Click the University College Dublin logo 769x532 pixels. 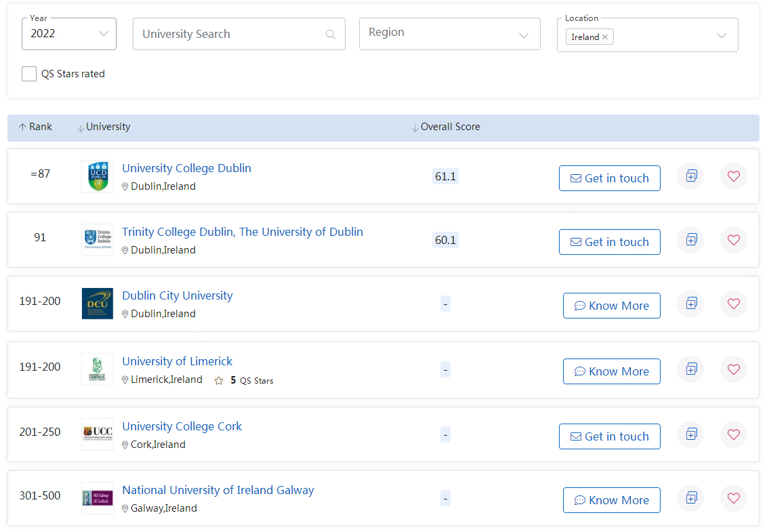[98, 176]
